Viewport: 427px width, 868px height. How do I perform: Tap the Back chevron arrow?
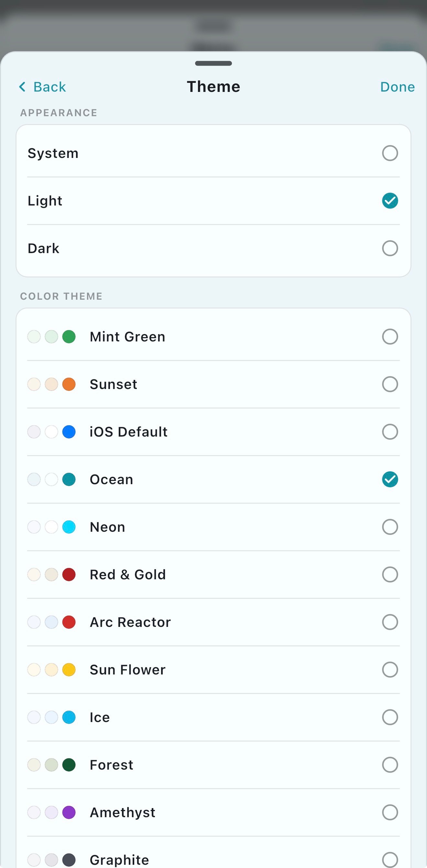[22, 87]
